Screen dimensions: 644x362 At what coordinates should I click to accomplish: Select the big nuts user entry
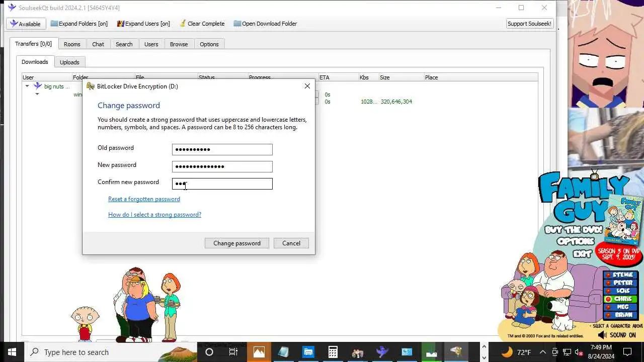[56, 86]
